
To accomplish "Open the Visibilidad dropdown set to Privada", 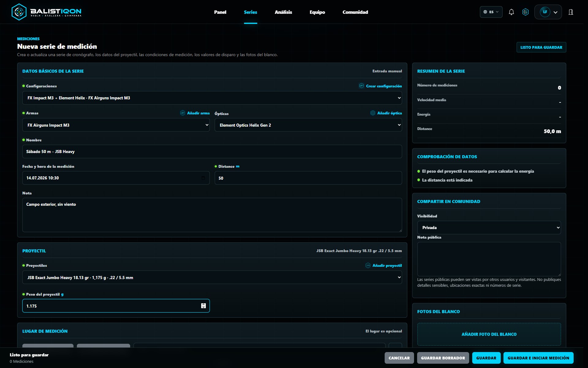I will [x=489, y=228].
